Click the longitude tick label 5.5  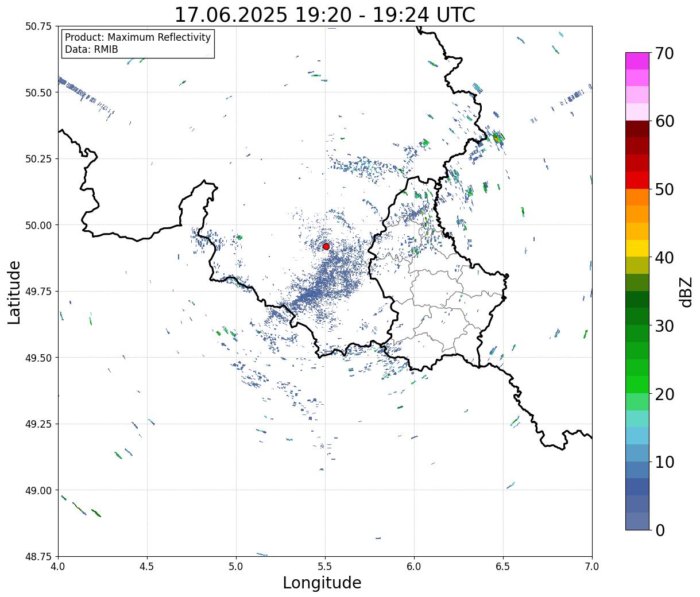click(x=325, y=566)
